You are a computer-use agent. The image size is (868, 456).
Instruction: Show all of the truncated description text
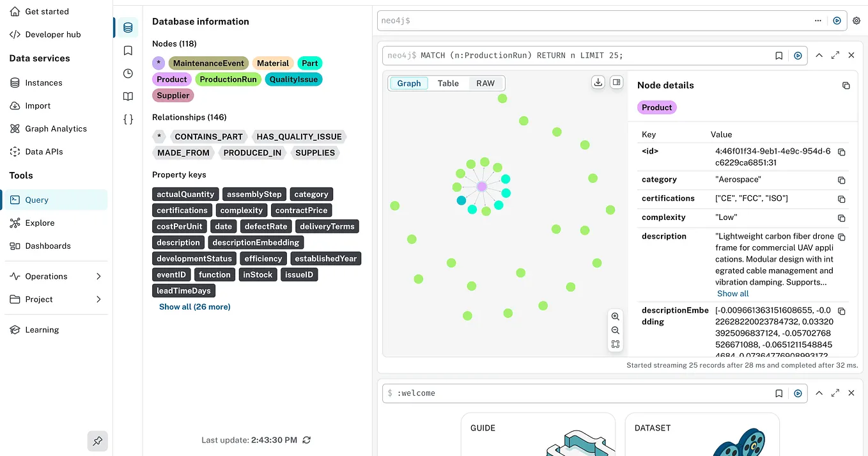click(732, 294)
